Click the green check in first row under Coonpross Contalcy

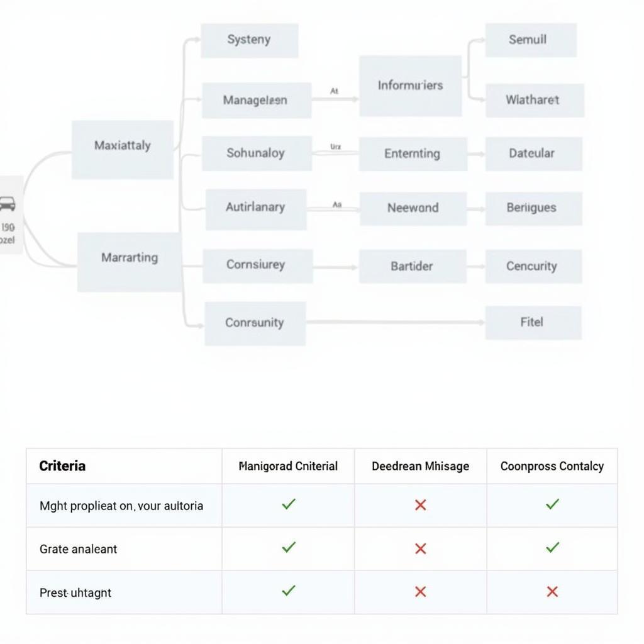pos(552,504)
